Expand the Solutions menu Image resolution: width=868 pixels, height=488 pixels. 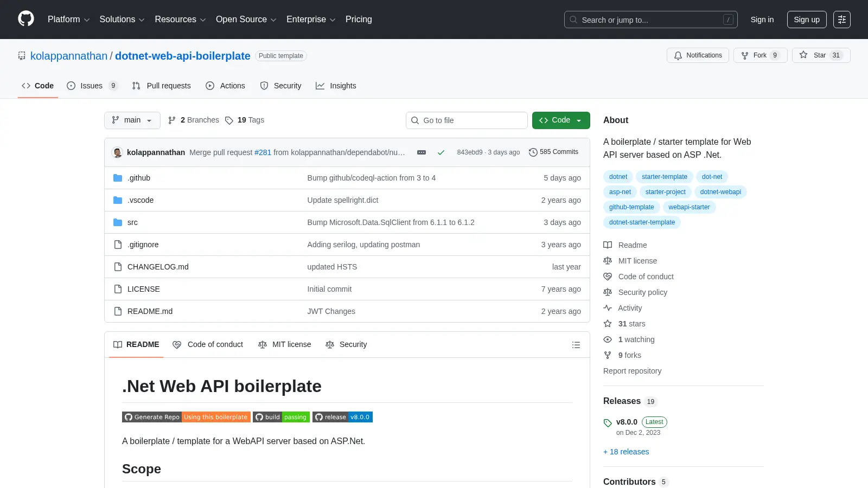coord(122,20)
